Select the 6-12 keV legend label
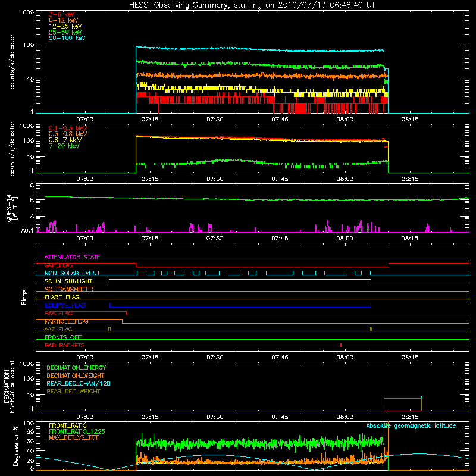This screenshot has height=476, width=476. click(64, 20)
